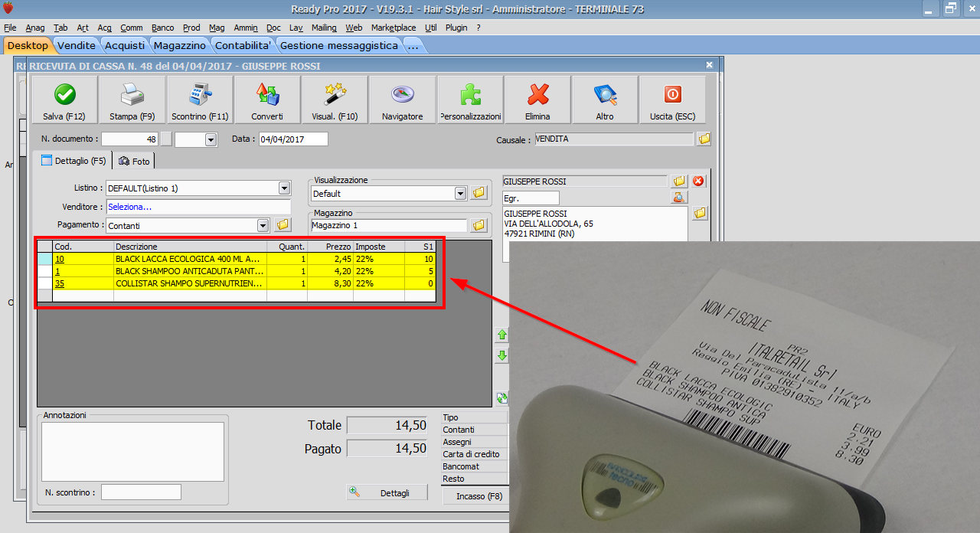Click the N. scontrino input field

pyautogui.click(x=141, y=492)
